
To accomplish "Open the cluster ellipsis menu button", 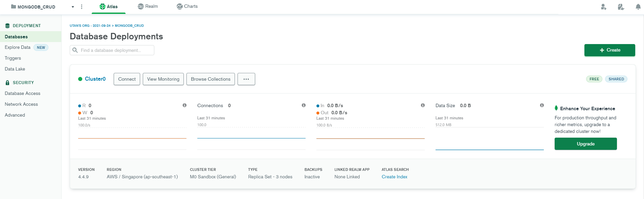I will pos(246,79).
